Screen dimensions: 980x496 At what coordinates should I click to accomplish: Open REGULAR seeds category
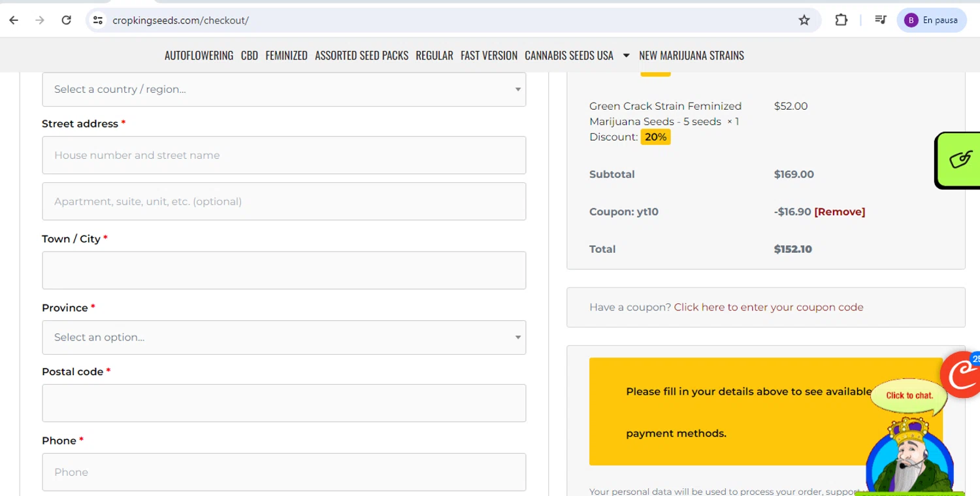click(434, 56)
